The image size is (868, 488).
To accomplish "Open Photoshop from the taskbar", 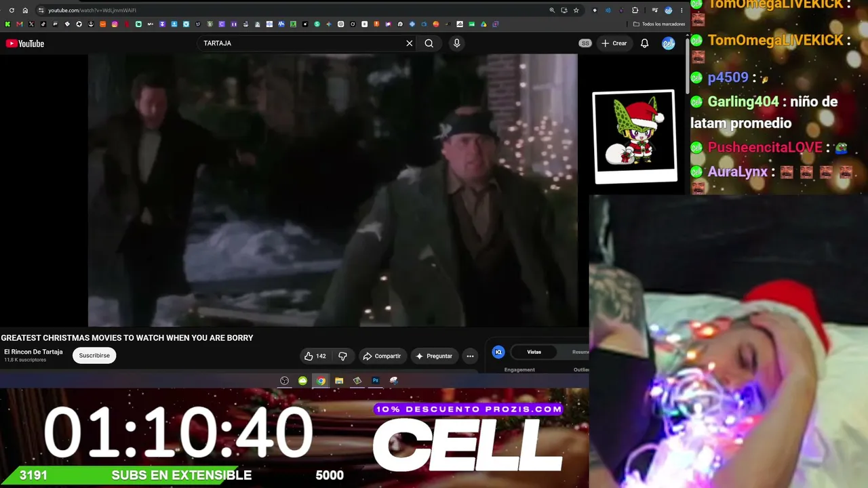I will (x=376, y=381).
